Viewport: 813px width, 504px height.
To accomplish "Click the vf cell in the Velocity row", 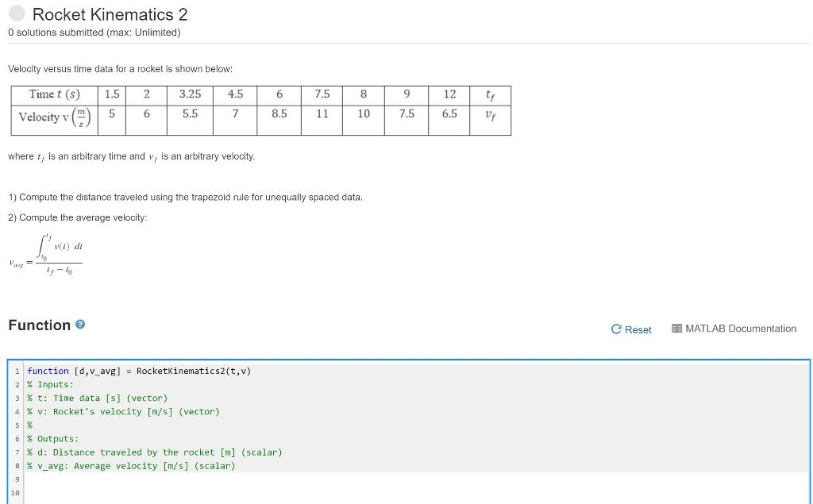I will [491, 113].
